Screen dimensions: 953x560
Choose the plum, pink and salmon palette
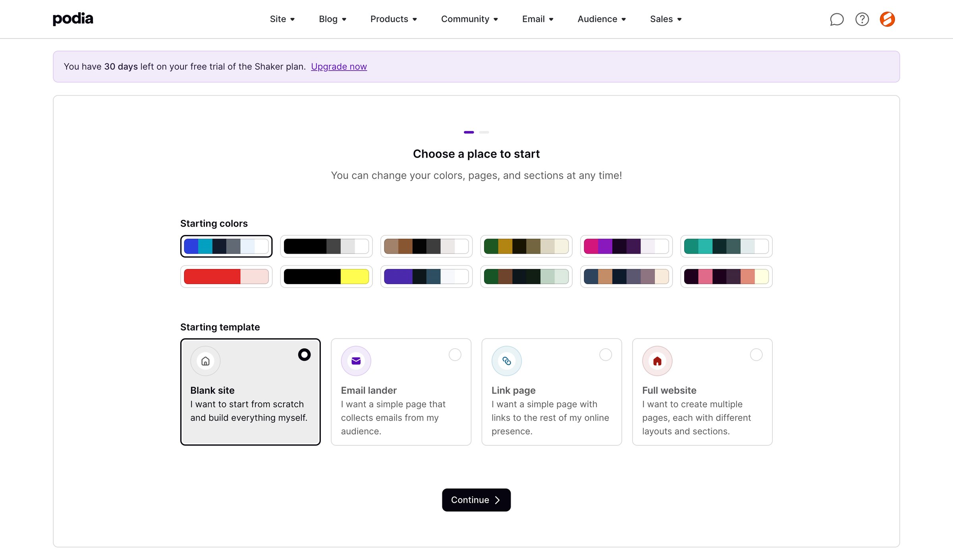[726, 276]
